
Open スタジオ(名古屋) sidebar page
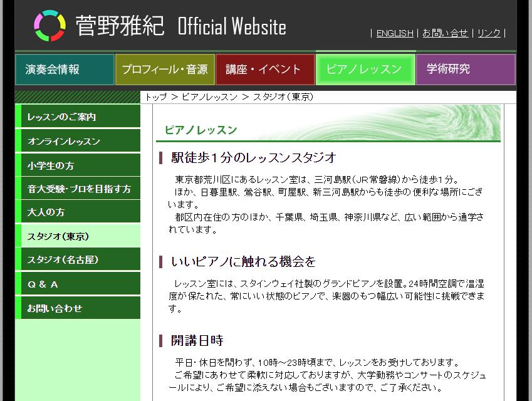63,260
